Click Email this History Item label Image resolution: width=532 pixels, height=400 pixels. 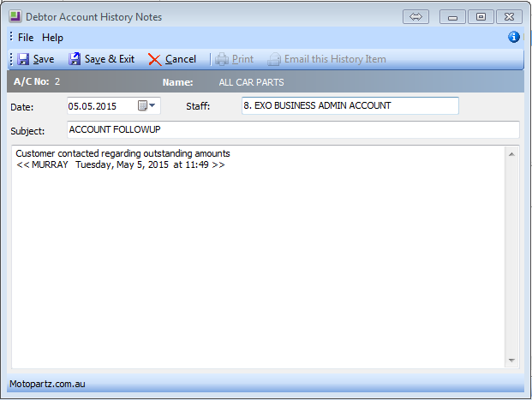click(x=335, y=59)
